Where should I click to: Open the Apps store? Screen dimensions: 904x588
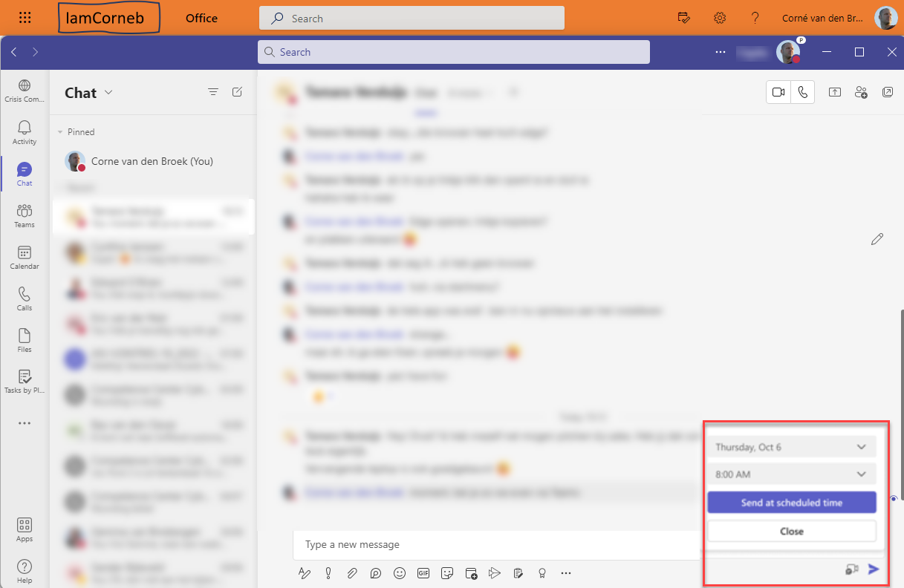click(x=25, y=530)
